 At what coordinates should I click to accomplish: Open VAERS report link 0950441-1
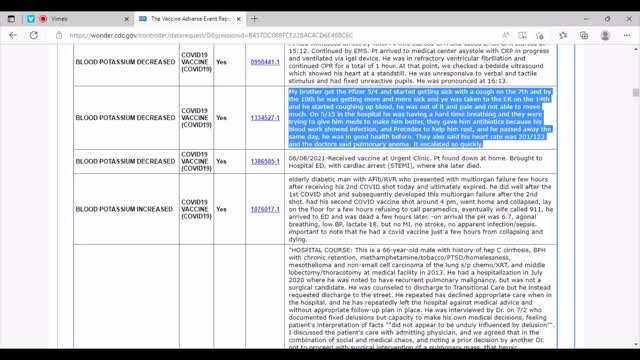[x=265, y=62]
